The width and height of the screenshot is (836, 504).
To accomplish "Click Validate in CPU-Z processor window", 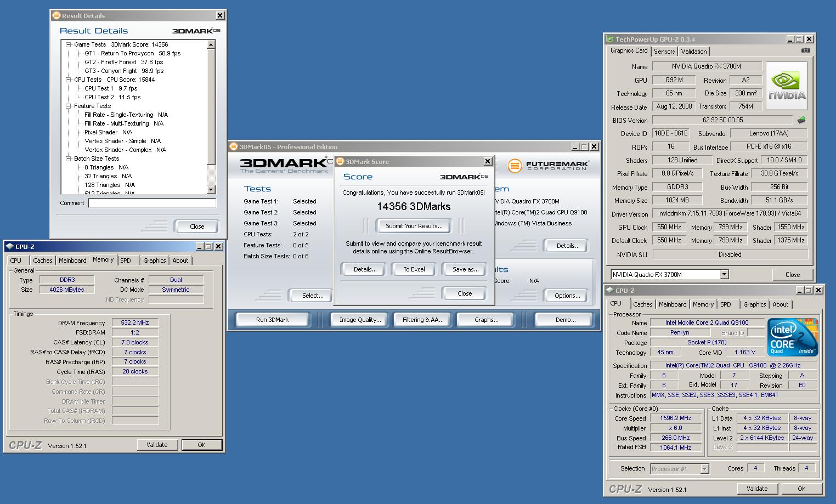I will coord(756,488).
